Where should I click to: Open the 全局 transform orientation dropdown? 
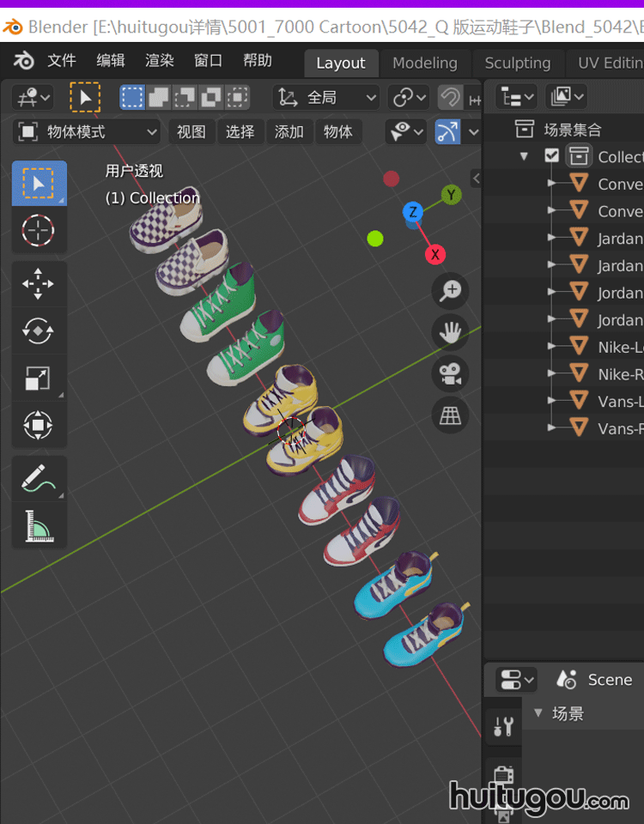point(327,98)
